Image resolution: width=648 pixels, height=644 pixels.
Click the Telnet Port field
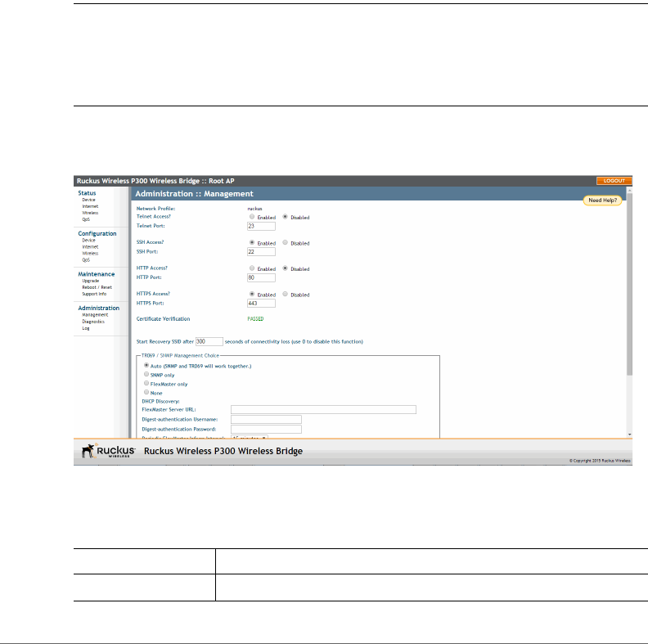coord(261,226)
